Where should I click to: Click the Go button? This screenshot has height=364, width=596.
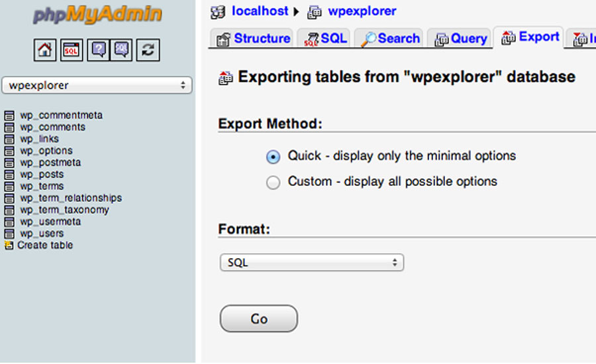tap(259, 318)
